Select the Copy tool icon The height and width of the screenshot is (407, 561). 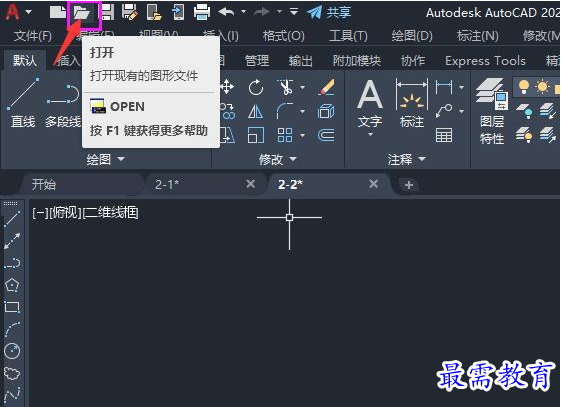228,111
